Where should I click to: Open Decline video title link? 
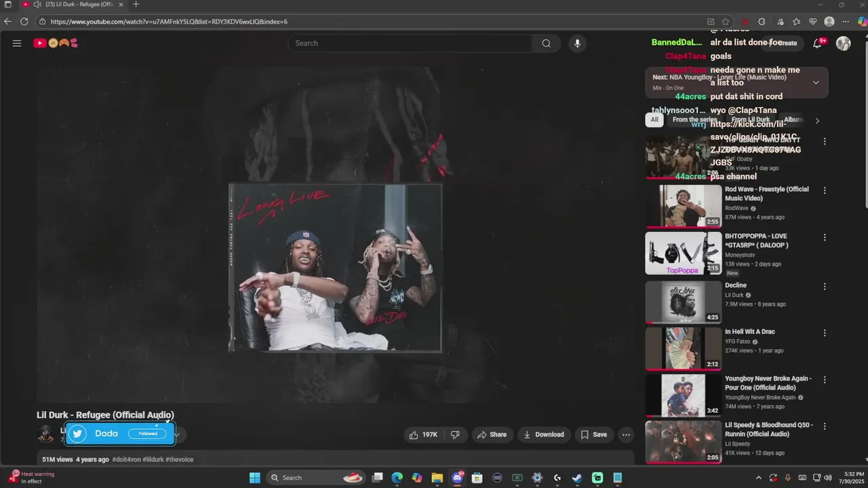[x=736, y=285]
